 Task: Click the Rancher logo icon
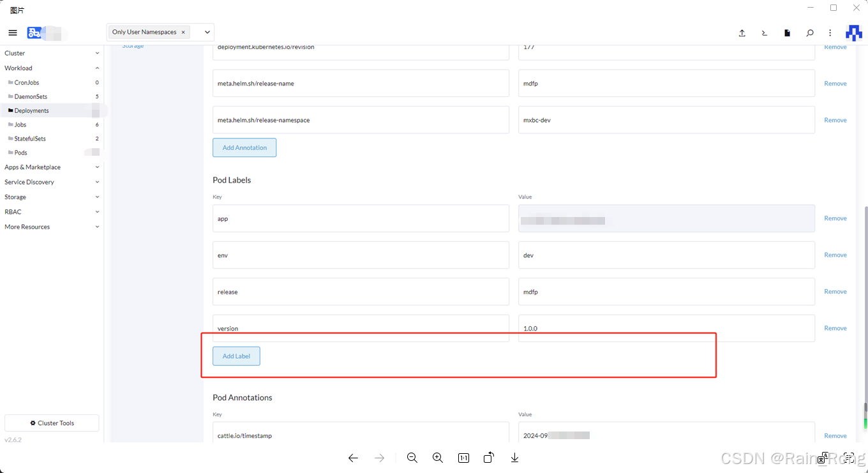854,33
